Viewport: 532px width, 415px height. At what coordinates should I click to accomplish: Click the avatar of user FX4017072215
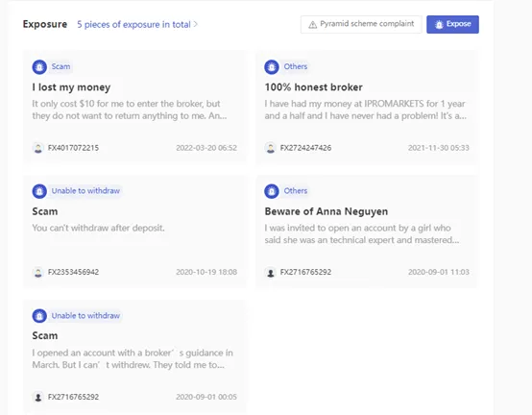pos(38,148)
